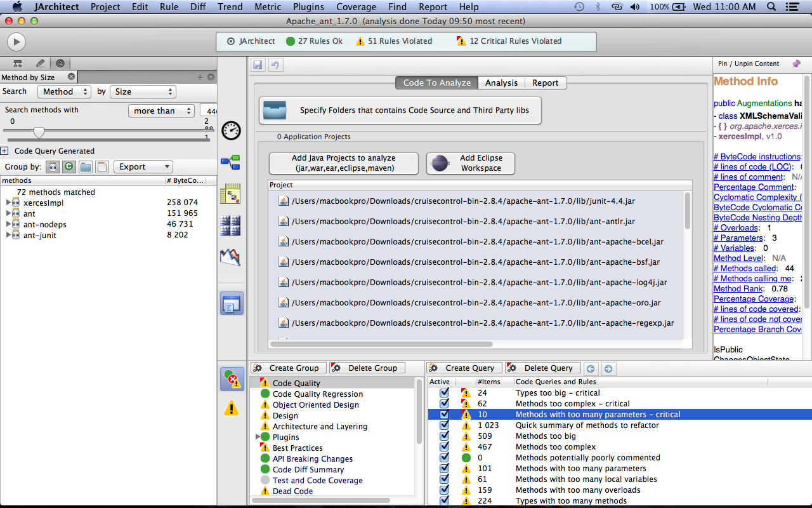This screenshot has height=508, width=812.
Task: Toggle Active for Methods with too many overloads
Action: (x=444, y=490)
